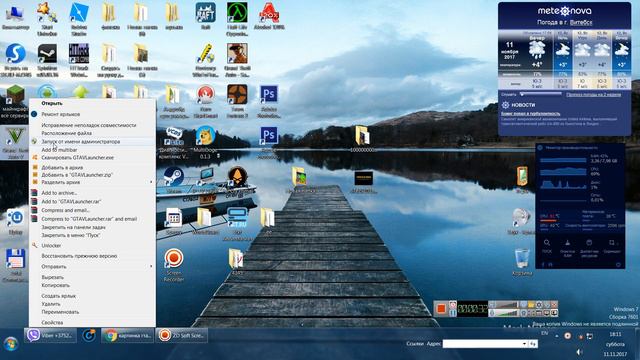The width and height of the screenshot is (640, 360).
Task: Adjust the lower volume slider on recorder toolbar
Action: [507, 313]
